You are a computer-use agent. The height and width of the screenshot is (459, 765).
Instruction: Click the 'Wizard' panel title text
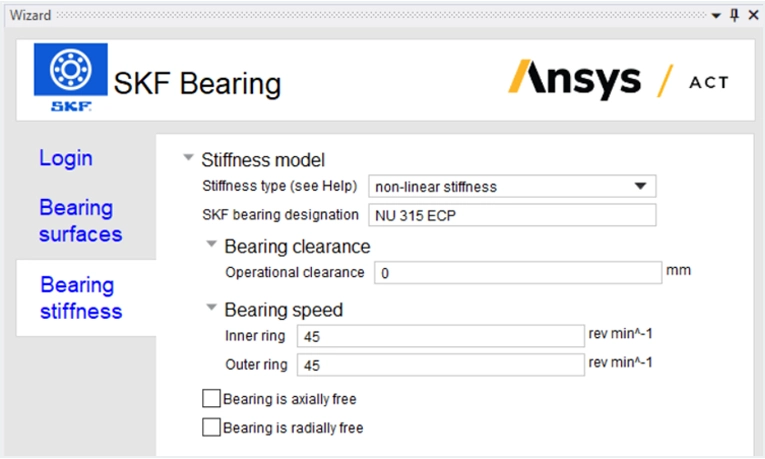point(30,15)
